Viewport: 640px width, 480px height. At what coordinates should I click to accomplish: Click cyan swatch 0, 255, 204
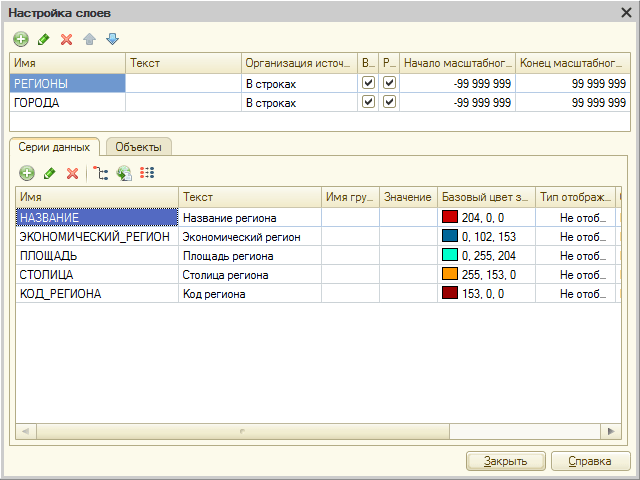450,255
